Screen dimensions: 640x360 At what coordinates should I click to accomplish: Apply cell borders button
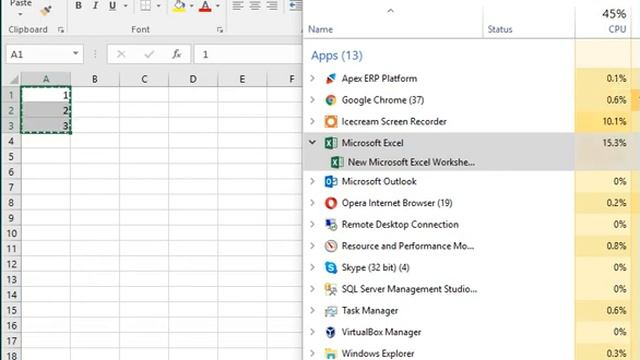pos(145,6)
